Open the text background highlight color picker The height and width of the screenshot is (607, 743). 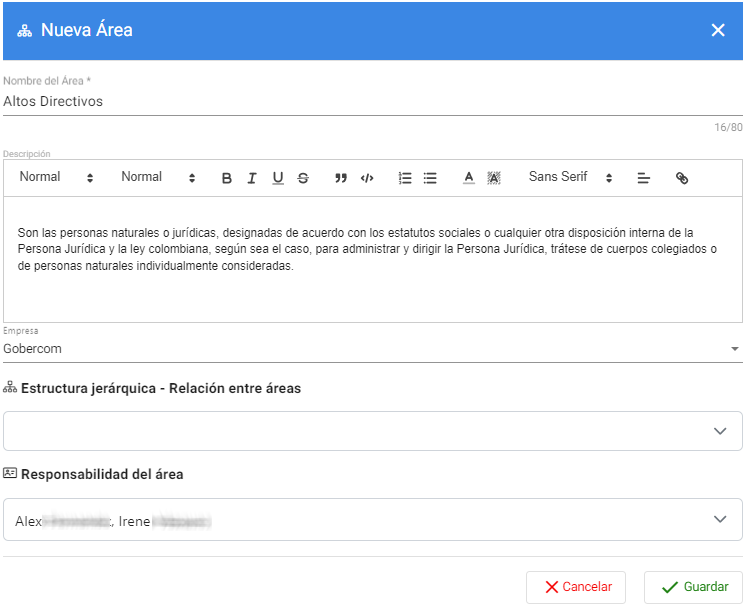coord(494,178)
